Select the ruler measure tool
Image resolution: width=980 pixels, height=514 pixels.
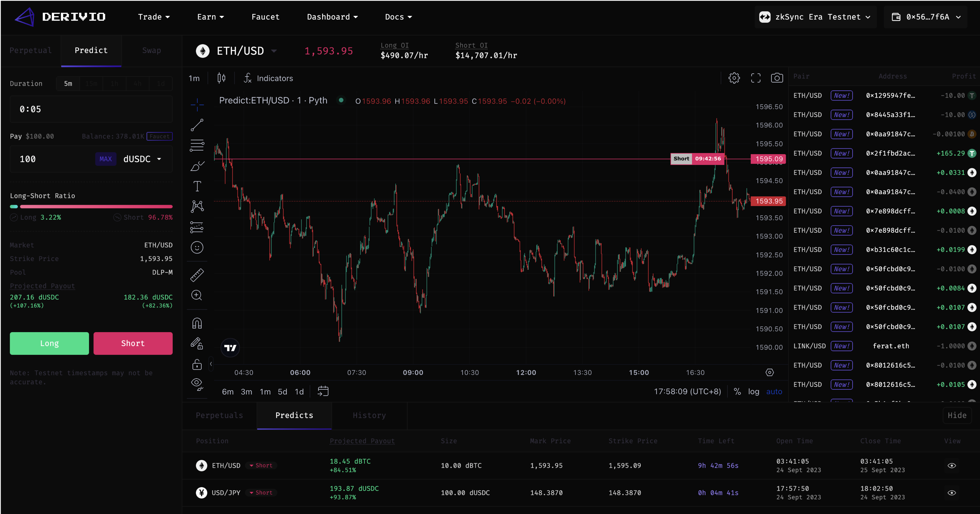click(197, 275)
